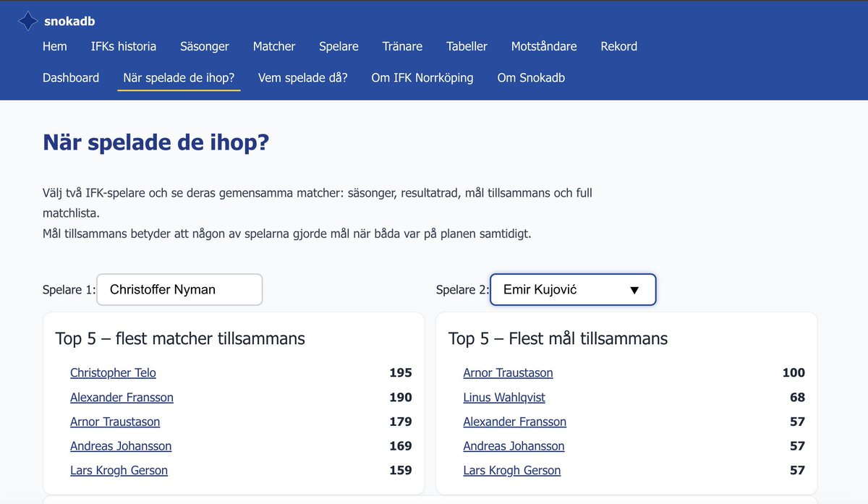Image resolution: width=868 pixels, height=504 pixels.
Task: Click the page heading När spelade de ihop?
Action: point(156,142)
